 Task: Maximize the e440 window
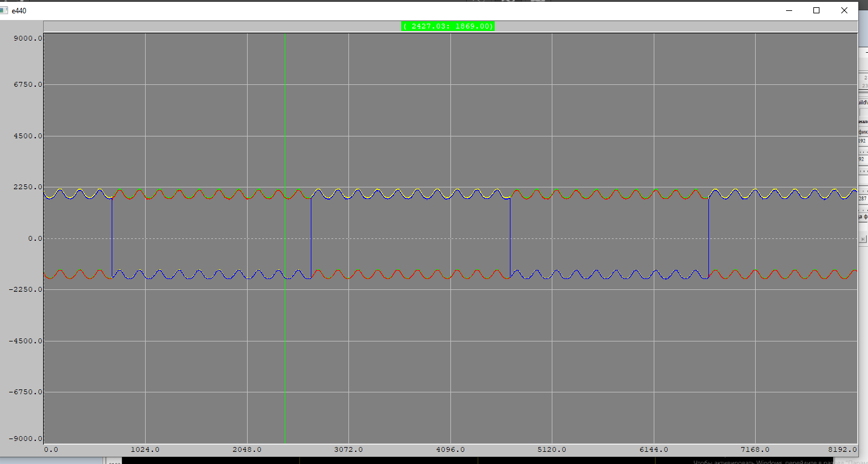pos(816,10)
